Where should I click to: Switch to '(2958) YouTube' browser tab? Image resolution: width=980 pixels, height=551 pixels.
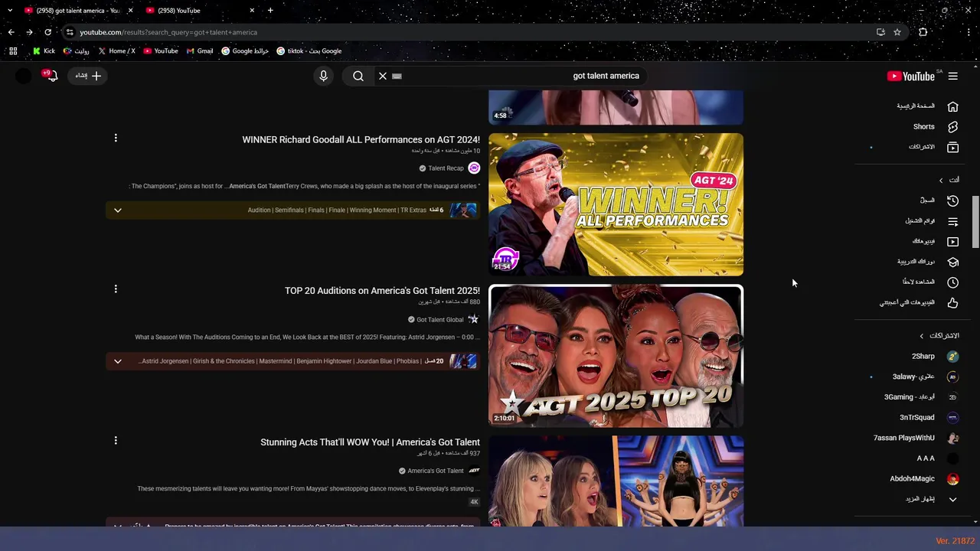point(200,11)
